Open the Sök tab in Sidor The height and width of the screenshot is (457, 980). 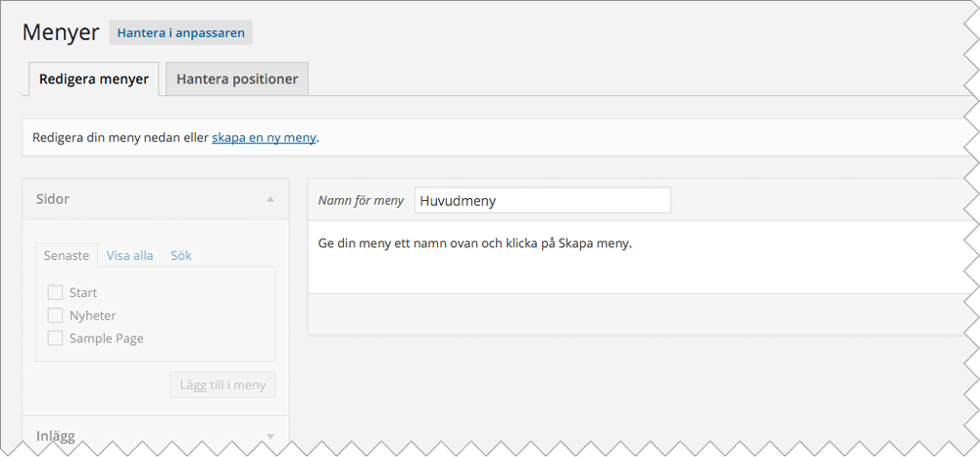coord(181,256)
